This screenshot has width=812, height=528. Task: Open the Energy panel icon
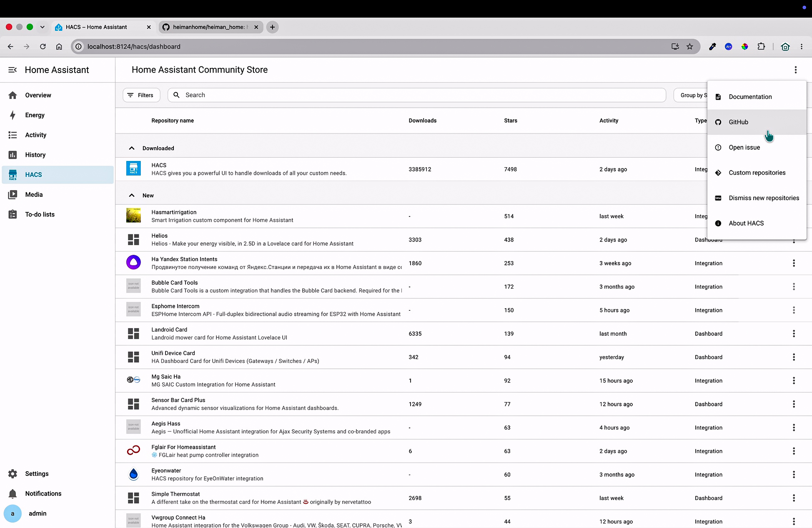(x=13, y=115)
